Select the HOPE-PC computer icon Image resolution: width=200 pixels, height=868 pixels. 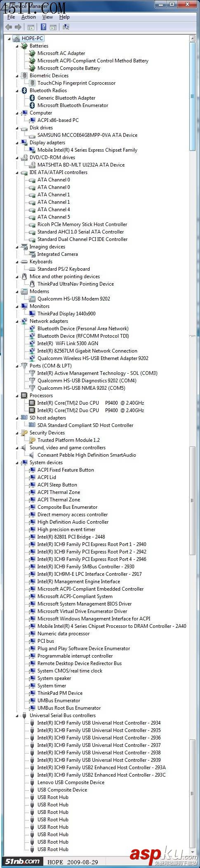pyautogui.click(x=16, y=38)
